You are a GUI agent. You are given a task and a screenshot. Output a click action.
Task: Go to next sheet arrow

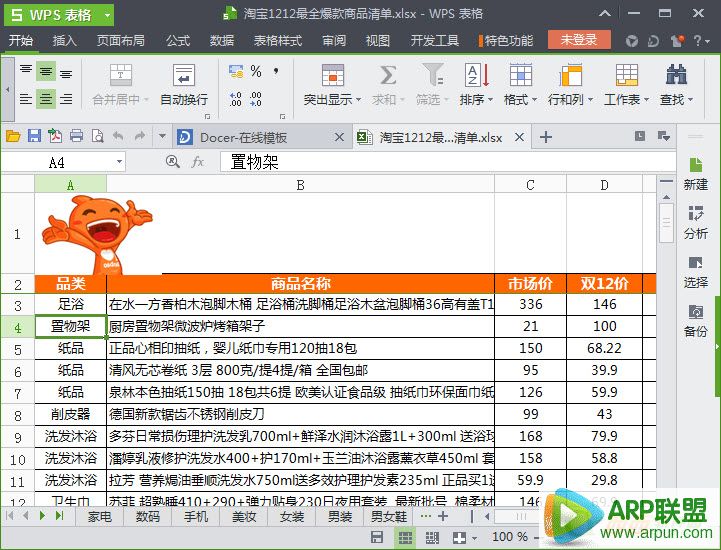42,516
